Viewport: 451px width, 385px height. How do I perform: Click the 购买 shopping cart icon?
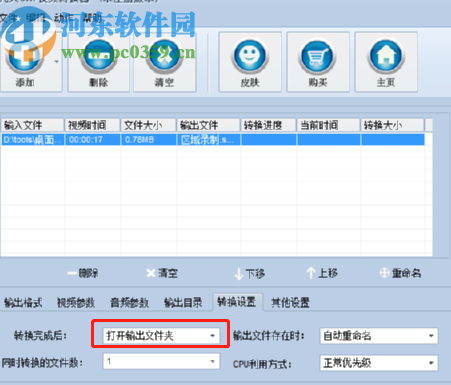click(318, 62)
